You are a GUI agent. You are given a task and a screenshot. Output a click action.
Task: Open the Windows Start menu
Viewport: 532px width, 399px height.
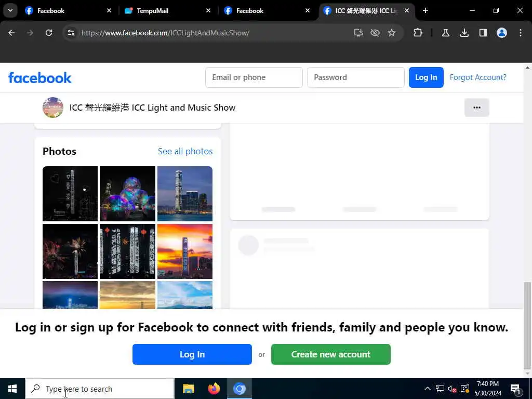point(12,389)
